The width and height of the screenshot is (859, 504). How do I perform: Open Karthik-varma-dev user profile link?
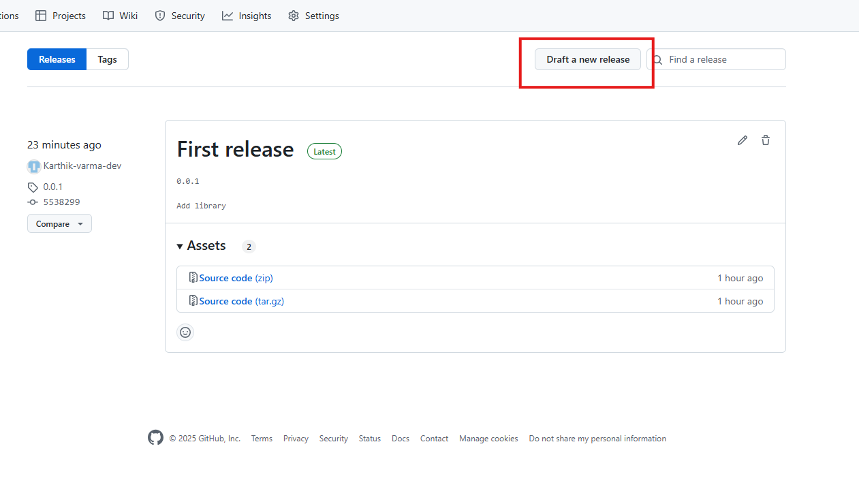point(82,166)
